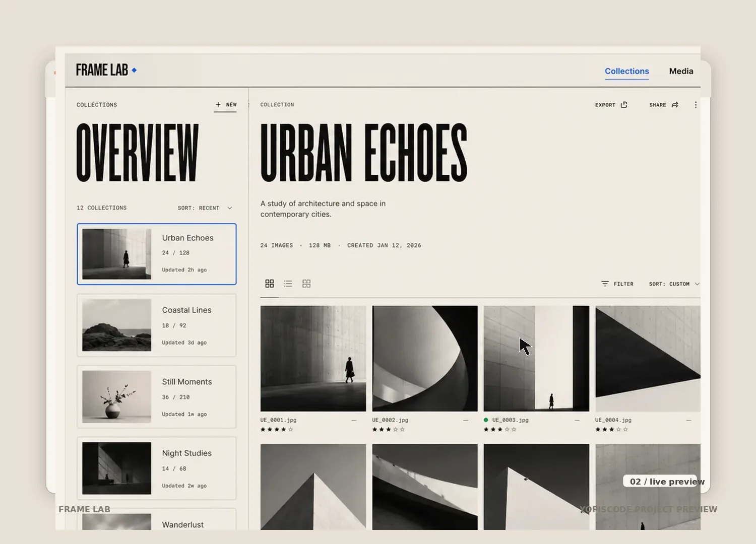This screenshot has height=544, width=756.
Task: Click the dash icon beside UE_0002.jpg
Action: click(x=466, y=420)
